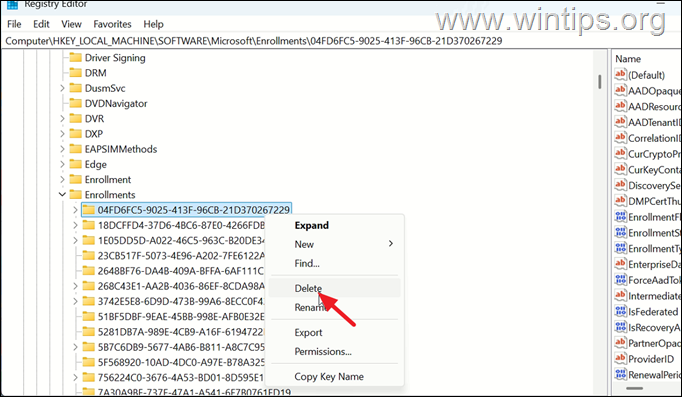682x397 pixels.
Task: Choose Delete from the context menu
Action: coord(334,288)
